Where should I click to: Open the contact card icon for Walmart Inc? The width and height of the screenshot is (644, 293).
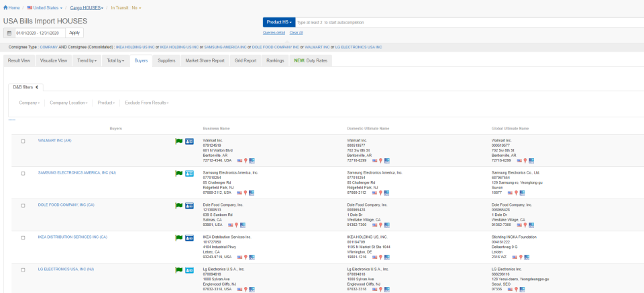pos(189,141)
